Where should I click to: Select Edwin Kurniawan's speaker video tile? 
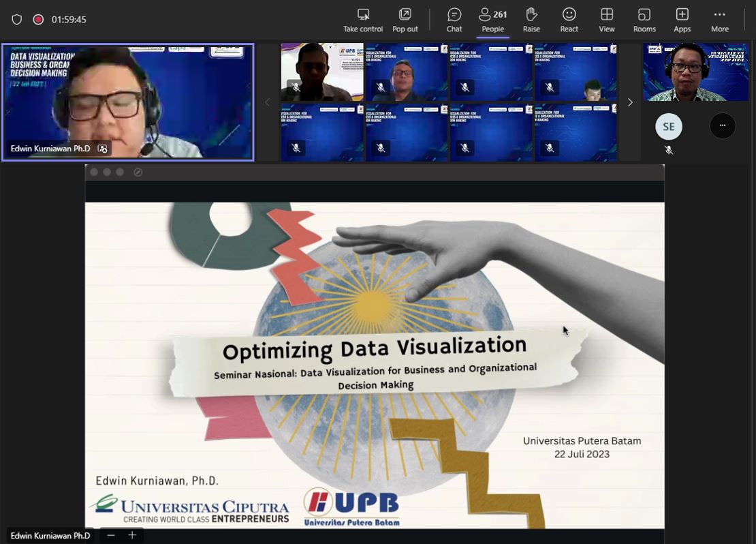point(128,102)
